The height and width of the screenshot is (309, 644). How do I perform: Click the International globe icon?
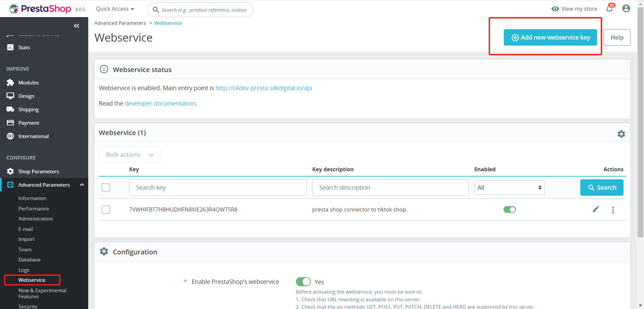[x=10, y=136]
